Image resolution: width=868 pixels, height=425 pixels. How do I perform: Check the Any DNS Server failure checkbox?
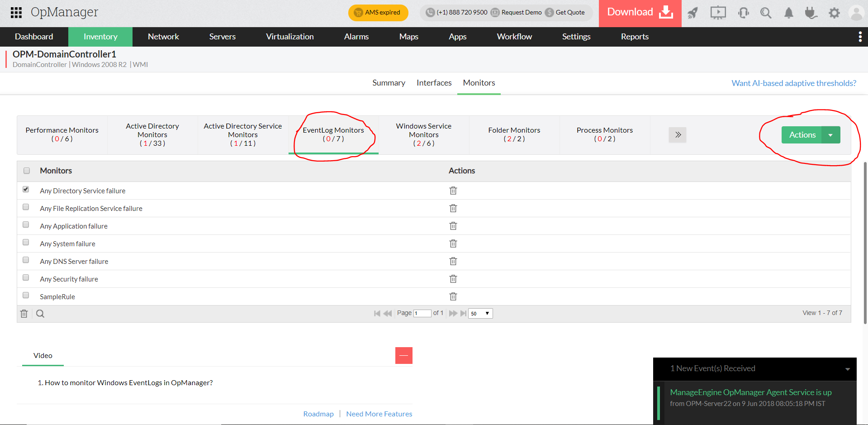[x=26, y=260]
